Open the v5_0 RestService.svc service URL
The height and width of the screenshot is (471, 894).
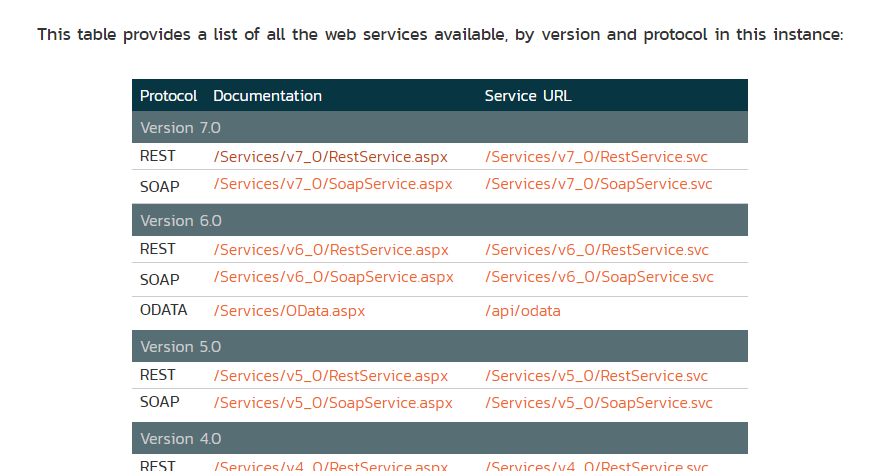pos(596,376)
